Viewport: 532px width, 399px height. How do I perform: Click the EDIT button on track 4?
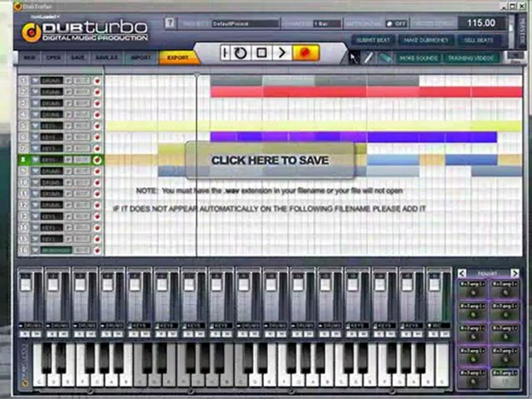[x=82, y=115]
